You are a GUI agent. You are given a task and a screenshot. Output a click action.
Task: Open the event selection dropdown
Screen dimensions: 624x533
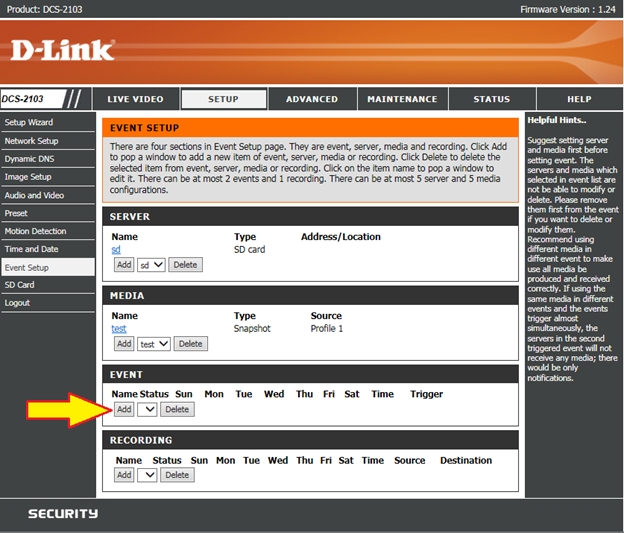(148, 409)
